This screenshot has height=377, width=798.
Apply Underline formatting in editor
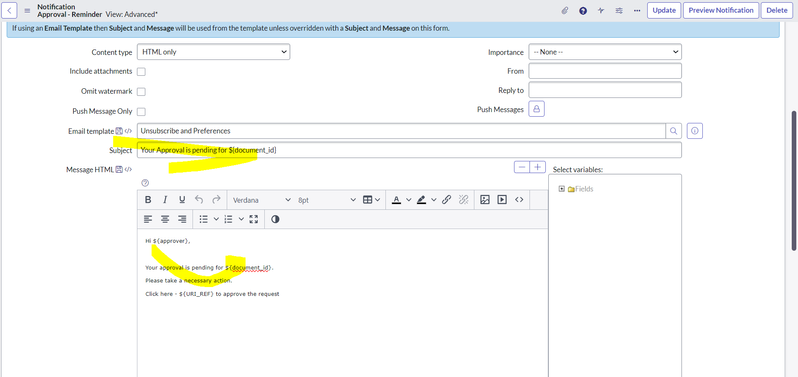[x=182, y=200]
